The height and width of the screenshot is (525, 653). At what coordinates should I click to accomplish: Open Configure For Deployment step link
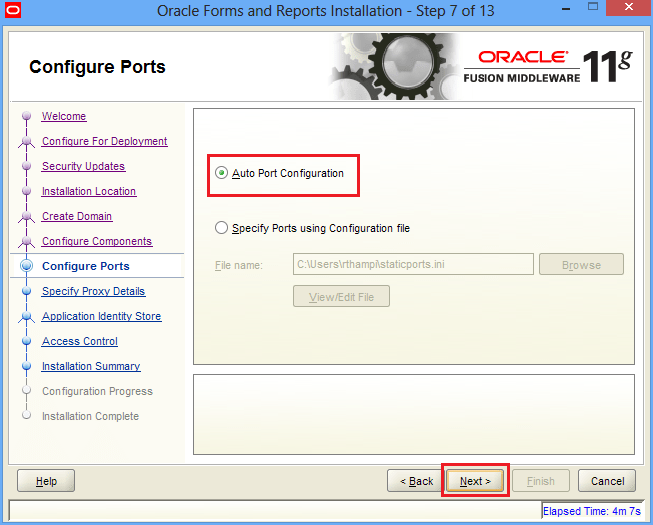coord(105,141)
